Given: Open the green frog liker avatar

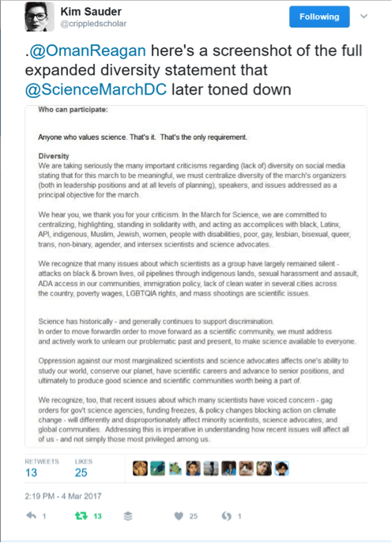Looking at the screenshot, I should 175,468.
